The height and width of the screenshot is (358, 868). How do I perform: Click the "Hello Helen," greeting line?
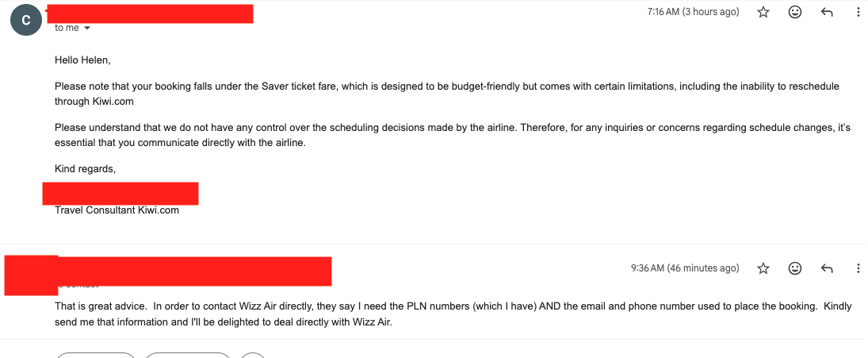[82, 60]
